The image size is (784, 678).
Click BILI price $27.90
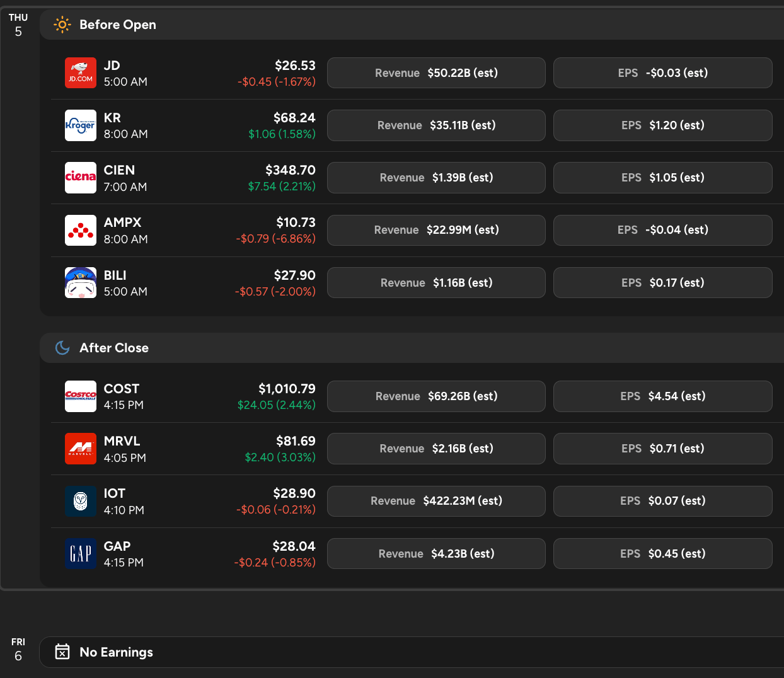295,275
